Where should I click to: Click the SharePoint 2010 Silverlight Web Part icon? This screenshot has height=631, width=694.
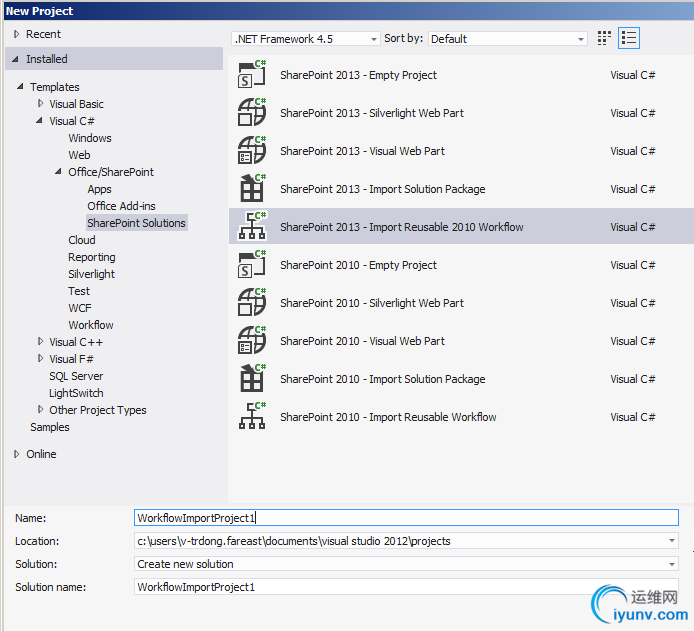[x=252, y=303]
